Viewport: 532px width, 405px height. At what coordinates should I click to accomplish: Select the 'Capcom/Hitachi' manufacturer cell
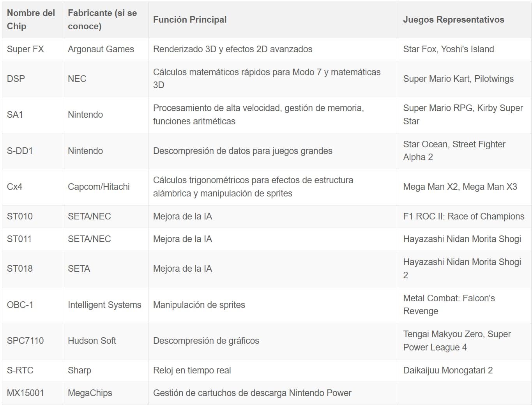(99, 187)
